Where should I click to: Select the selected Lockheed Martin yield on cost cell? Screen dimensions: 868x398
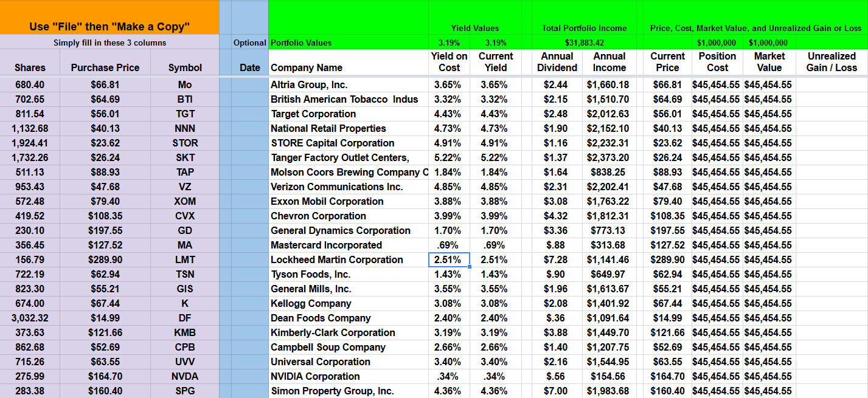point(449,259)
